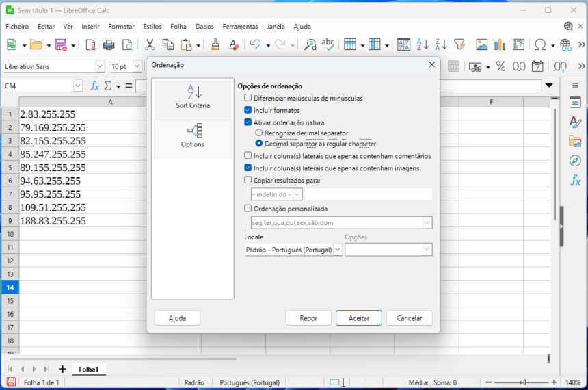
Task: Click the Sort dialog icon in toolbar
Action: [x=404, y=45]
